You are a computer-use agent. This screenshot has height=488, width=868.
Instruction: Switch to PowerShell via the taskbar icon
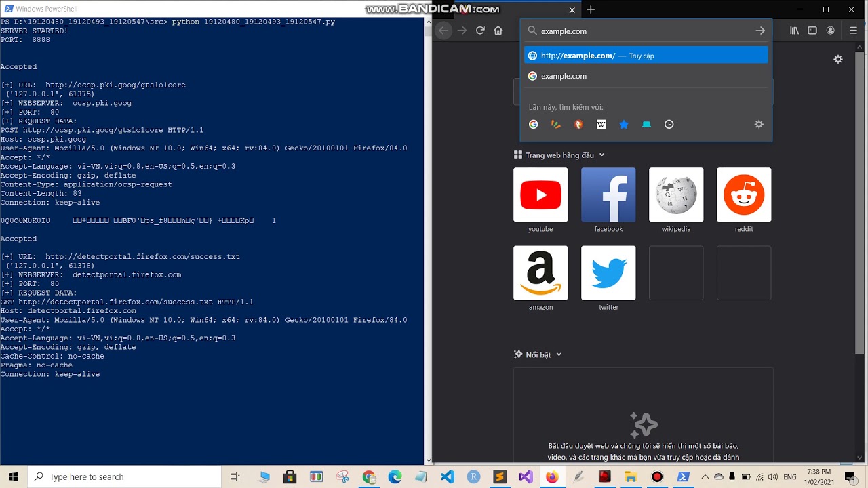coord(683,476)
